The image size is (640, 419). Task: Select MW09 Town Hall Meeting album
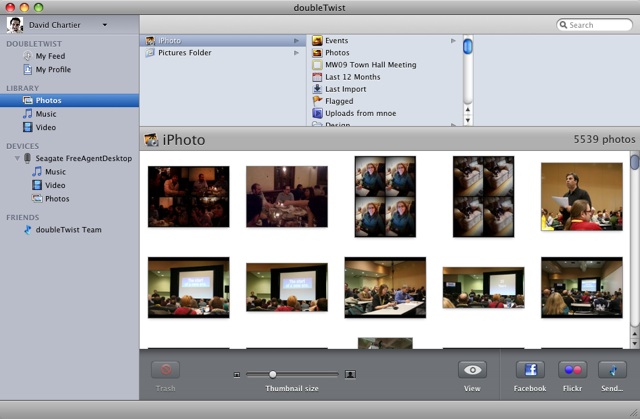pyautogui.click(x=371, y=65)
